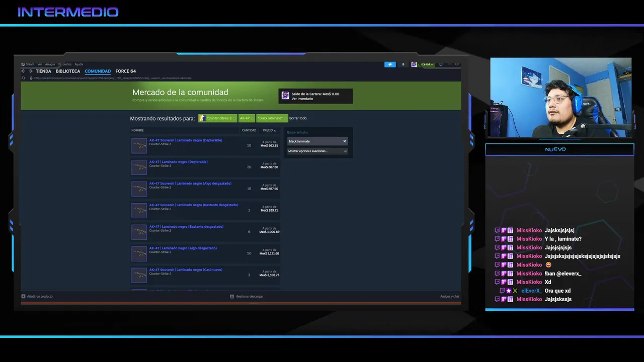Open AK-47 Souvenir (Casi nuevo) weapon thumbnail
Image resolution: width=644 pixels, height=362 pixels.
coord(139,276)
